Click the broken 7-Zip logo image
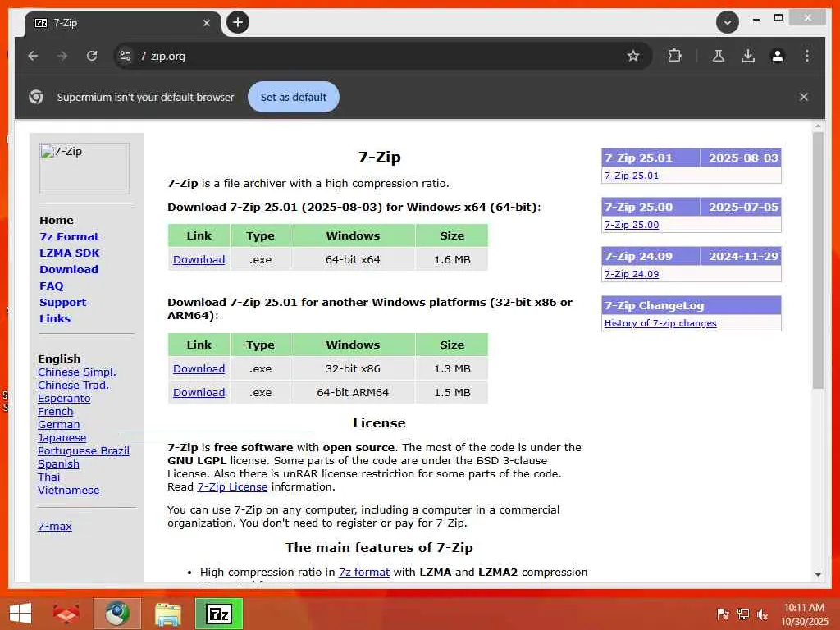The height and width of the screenshot is (630, 840). tap(84, 168)
